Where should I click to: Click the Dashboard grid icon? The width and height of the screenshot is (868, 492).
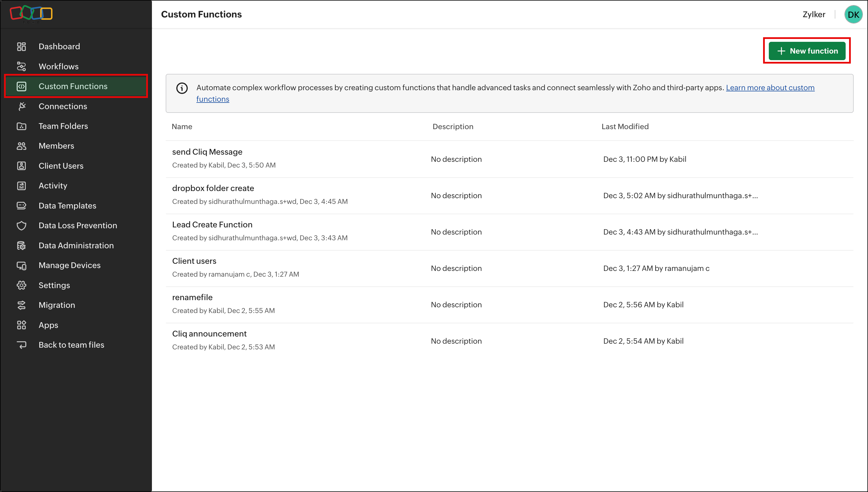(x=21, y=46)
